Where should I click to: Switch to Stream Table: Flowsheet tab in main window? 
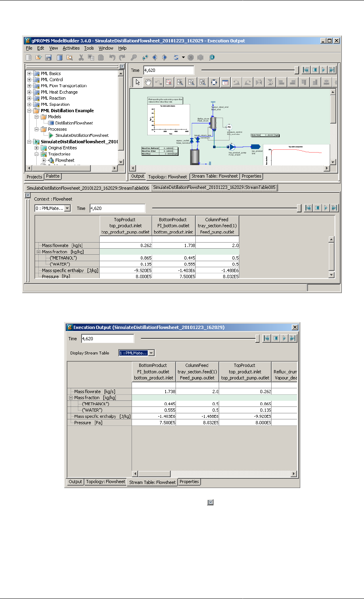[x=215, y=176]
